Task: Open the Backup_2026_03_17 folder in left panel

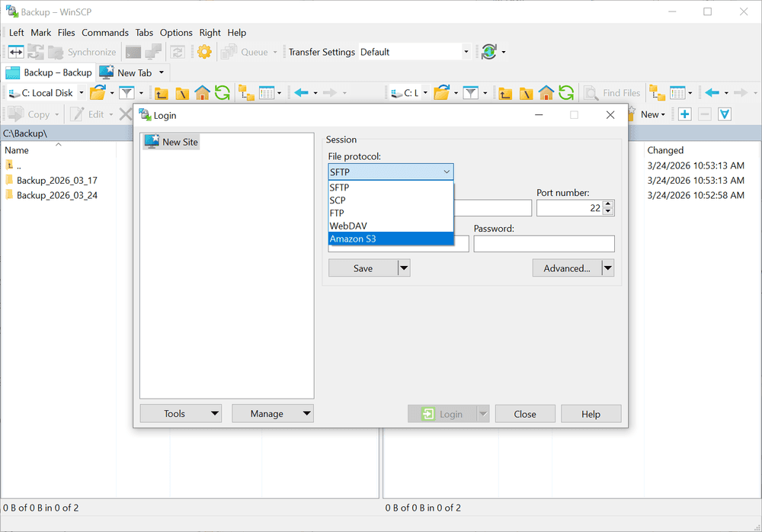Action: point(57,181)
